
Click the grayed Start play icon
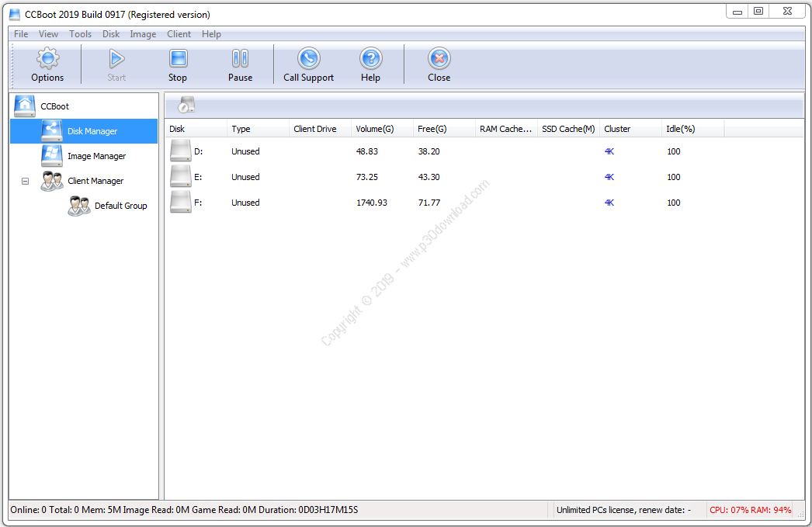point(116,58)
